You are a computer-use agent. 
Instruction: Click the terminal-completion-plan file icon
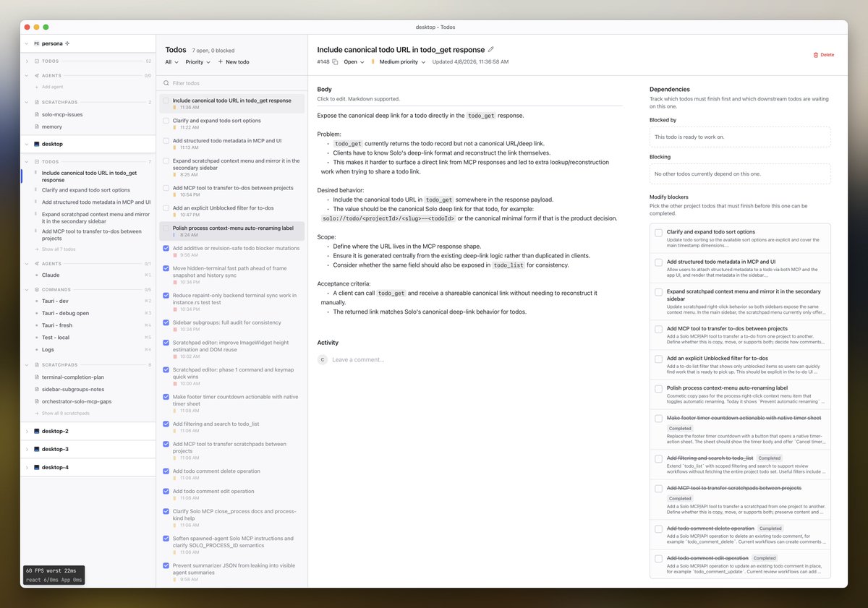click(36, 377)
